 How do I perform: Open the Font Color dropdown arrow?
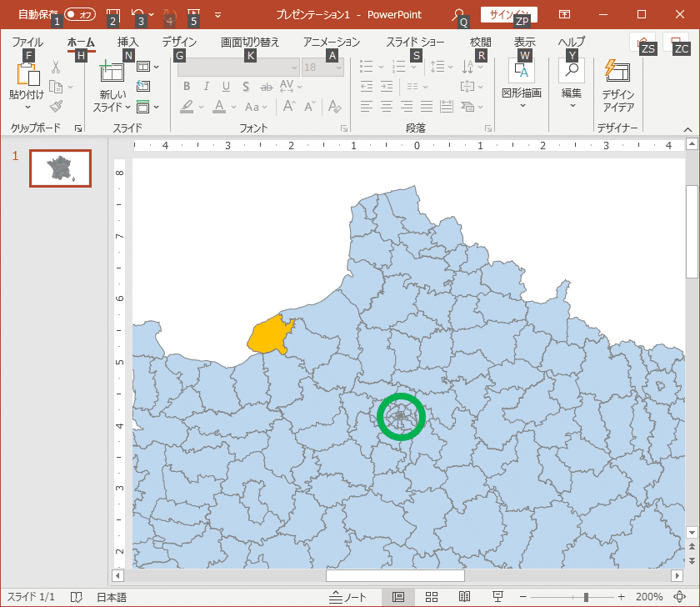(x=233, y=108)
